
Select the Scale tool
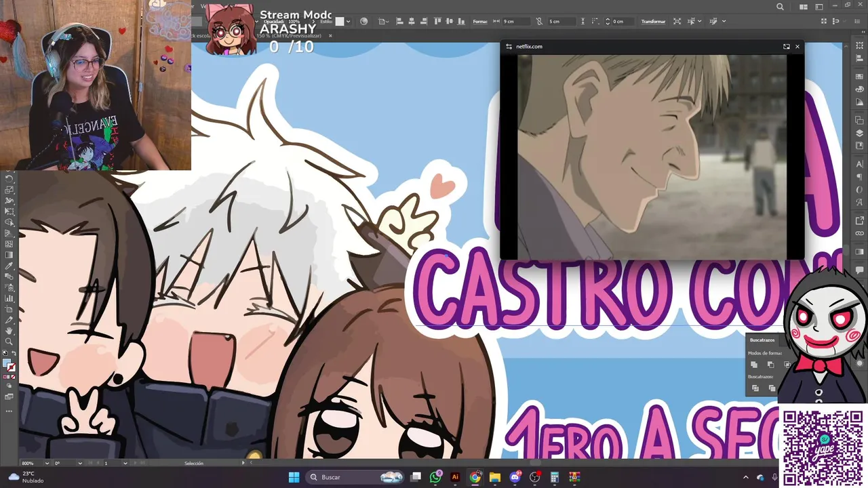[9, 190]
